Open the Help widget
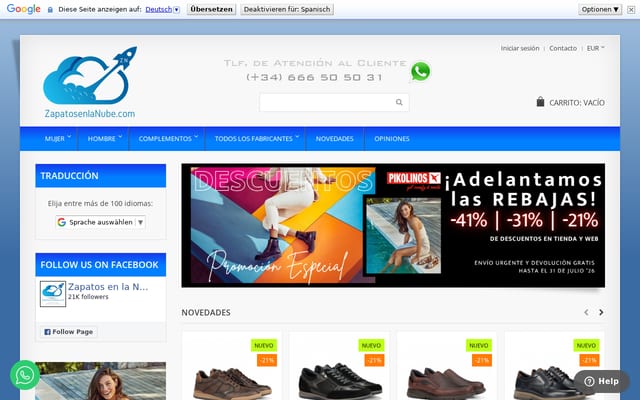The height and width of the screenshot is (400, 640). (x=602, y=381)
